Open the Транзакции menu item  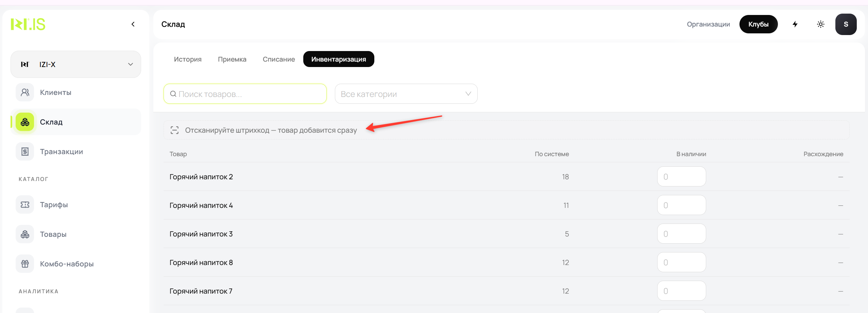click(76, 151)
